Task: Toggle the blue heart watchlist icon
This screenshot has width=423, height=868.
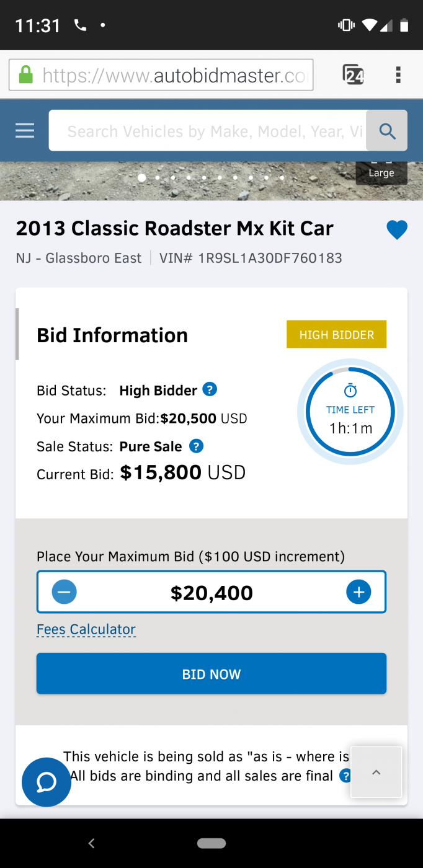Action: coord(397,230)
